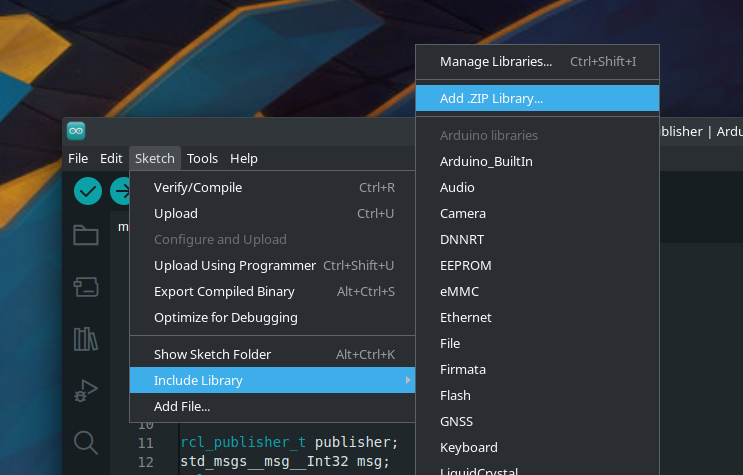Click the Upload arrow toolbar button
Screen dimensions: 743x475
pos(120,191)
